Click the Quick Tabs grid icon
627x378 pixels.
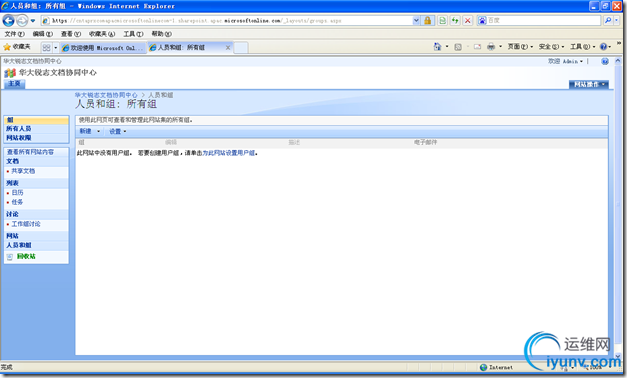[x=46, y=48]
